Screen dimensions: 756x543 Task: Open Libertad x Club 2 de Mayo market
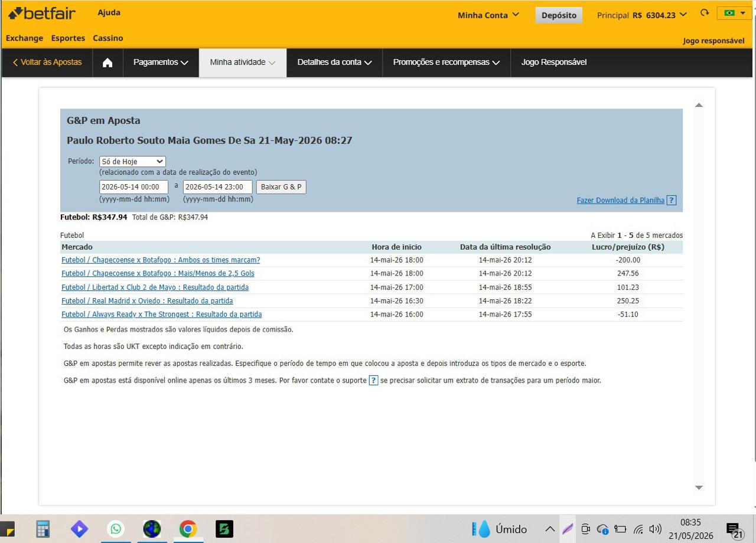tap(155, 287)
